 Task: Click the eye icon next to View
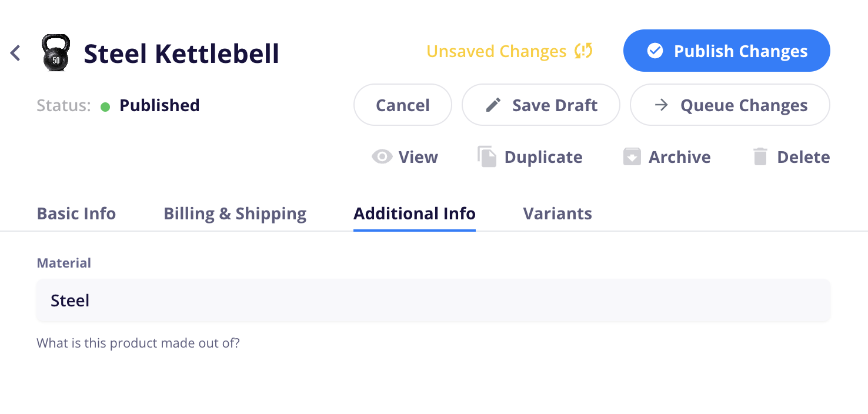tap(382, 157)
